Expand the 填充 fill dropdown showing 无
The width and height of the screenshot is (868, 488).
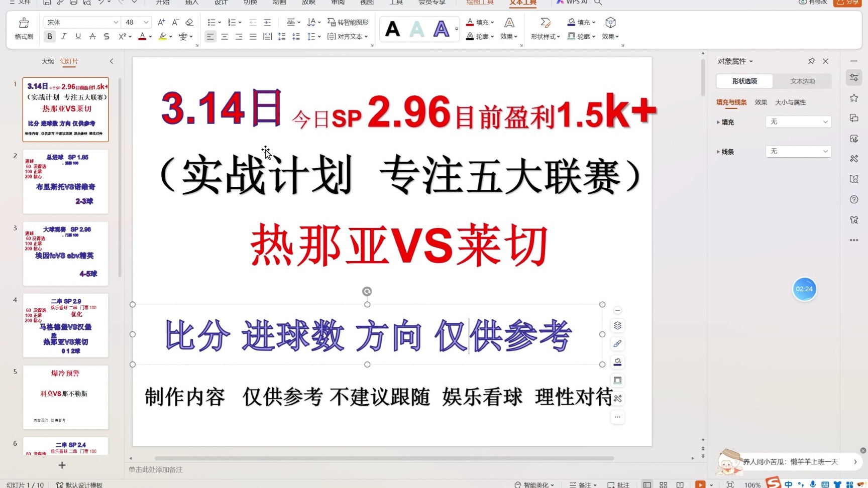[798, 121]
